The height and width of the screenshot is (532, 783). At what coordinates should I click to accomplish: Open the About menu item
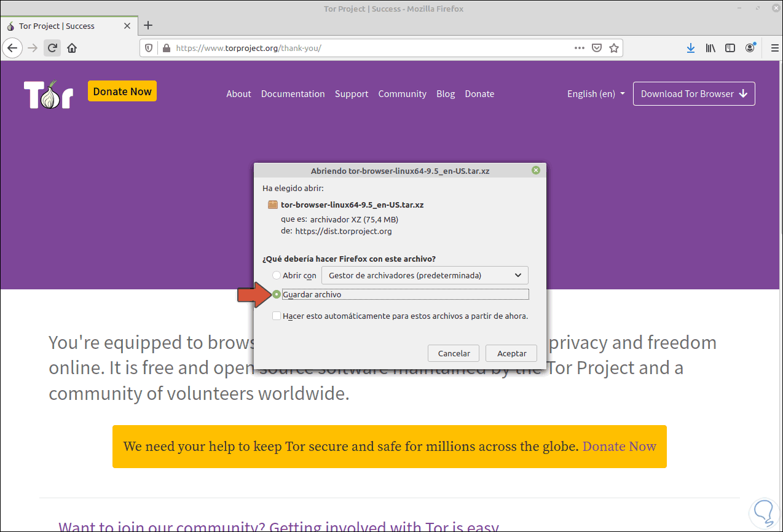pos(238,94)
